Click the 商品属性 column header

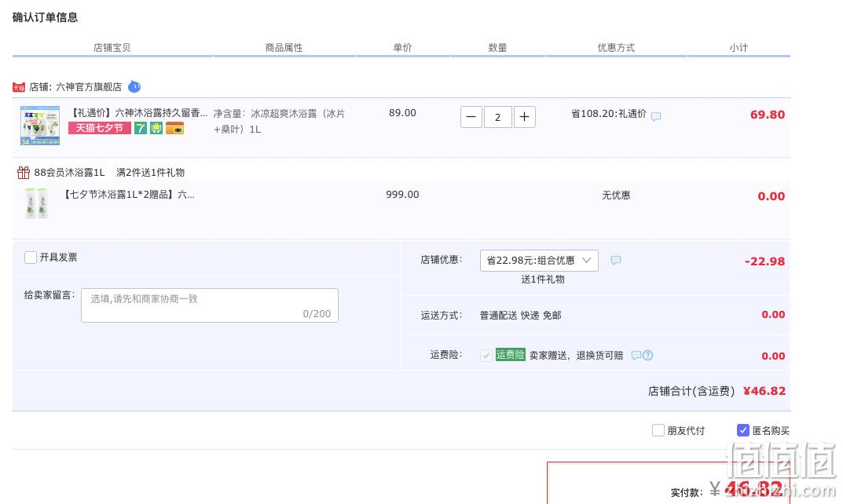tap(284, 48)
